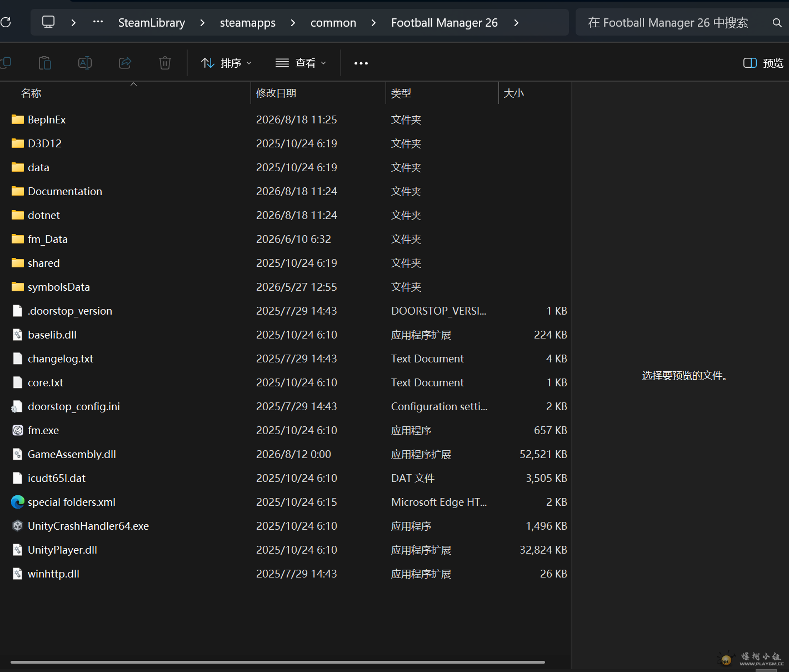Go to steamapps in the breadcrumb
This screenshot has height=672, width=789.
pyautogui.click(x=248, y=23)
